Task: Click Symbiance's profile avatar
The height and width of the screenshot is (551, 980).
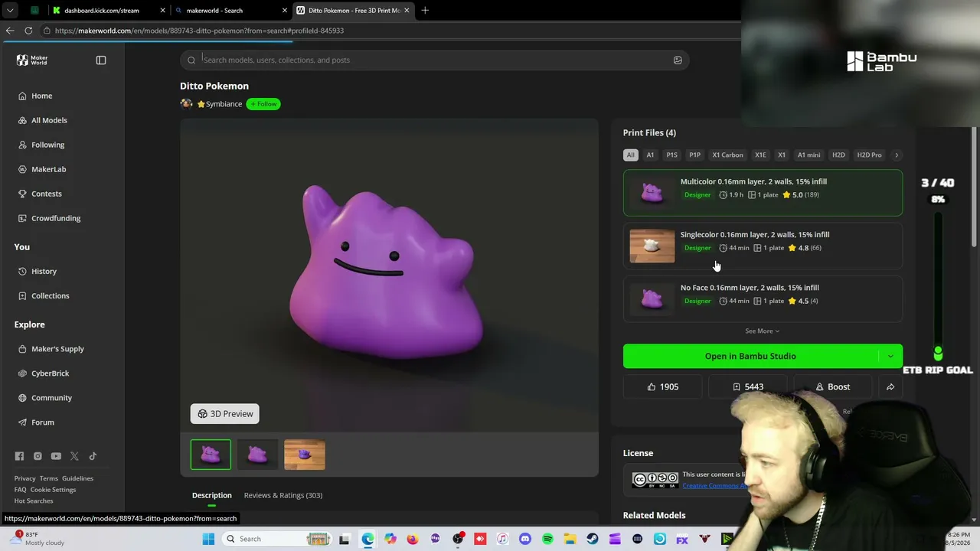Action: [x=186, y=104]
